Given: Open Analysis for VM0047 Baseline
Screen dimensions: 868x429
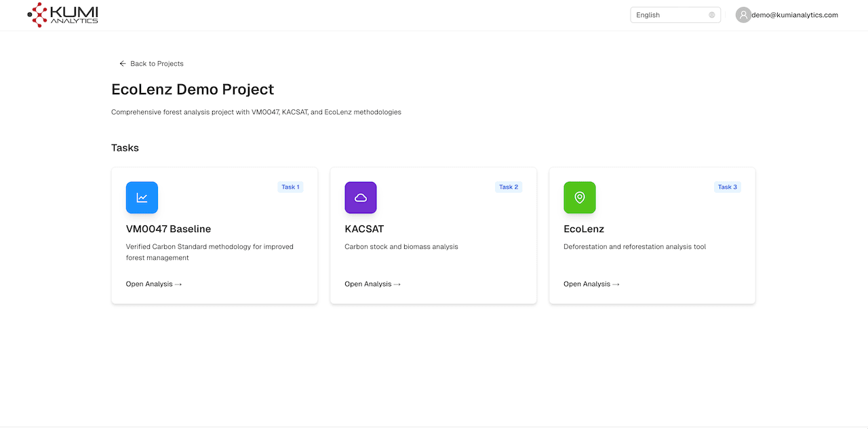Looking at the screenshot, I should click(x=154, y=284).
